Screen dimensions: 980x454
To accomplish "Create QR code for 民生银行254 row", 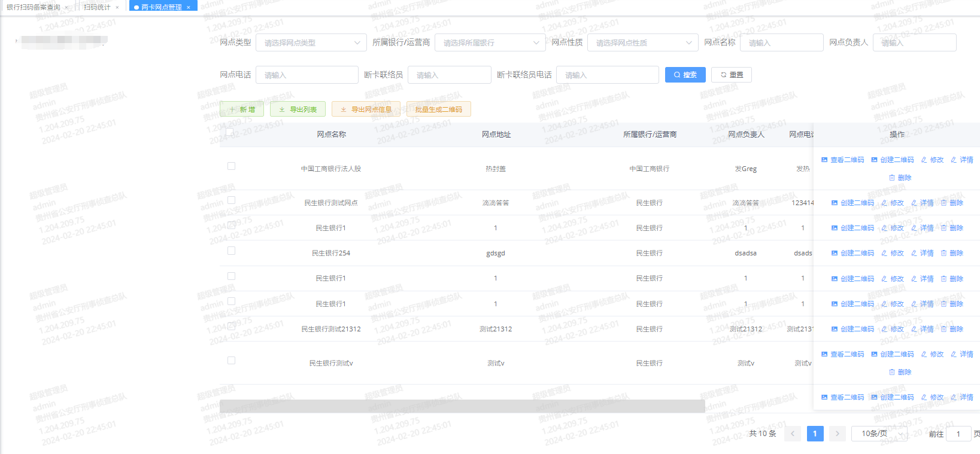I will [x=852, y=253].
